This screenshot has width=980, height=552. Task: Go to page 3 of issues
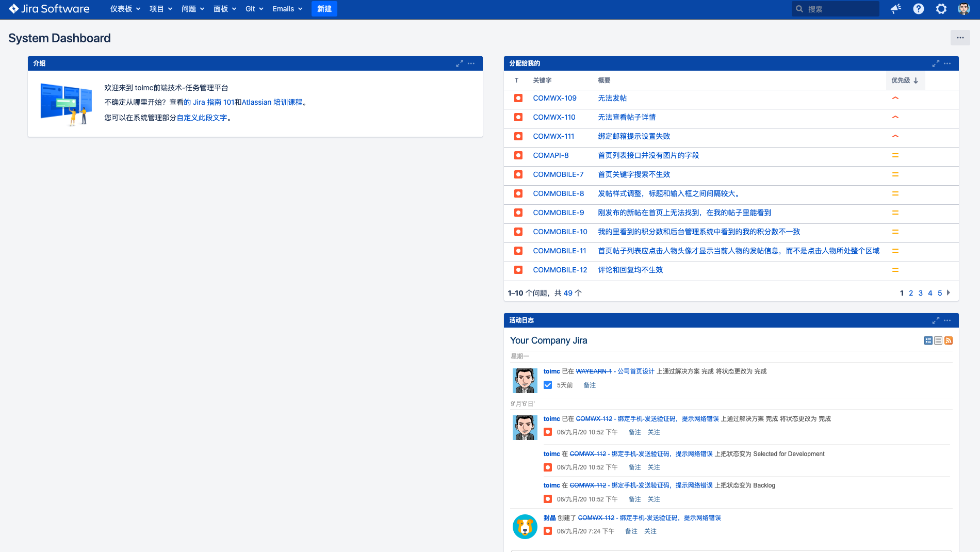(x=921, y=293)
